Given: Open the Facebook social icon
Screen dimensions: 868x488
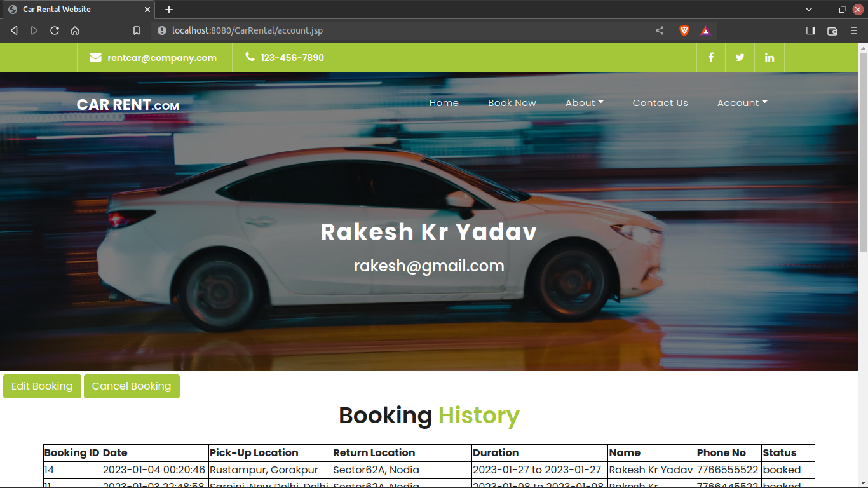Looking at the screenshot, I should pyautogui.click(x=710, y=57).
